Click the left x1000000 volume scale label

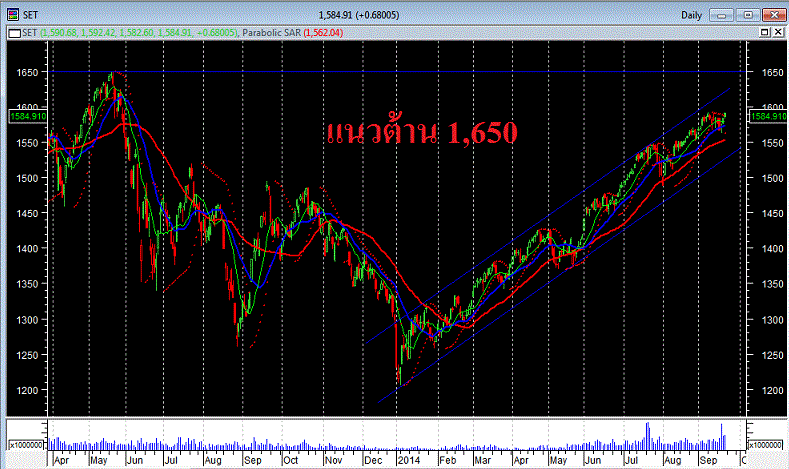tap(26, 445)
